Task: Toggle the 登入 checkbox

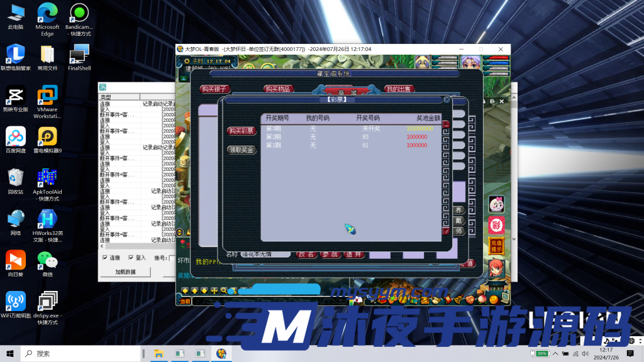Action: pyautogui.click(x=131, y=258)
